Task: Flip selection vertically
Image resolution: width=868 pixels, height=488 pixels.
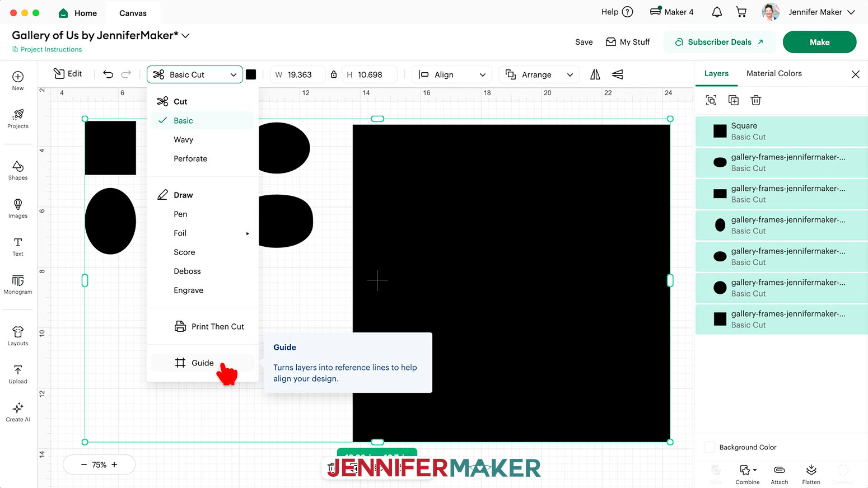Action: click(617, 74)
